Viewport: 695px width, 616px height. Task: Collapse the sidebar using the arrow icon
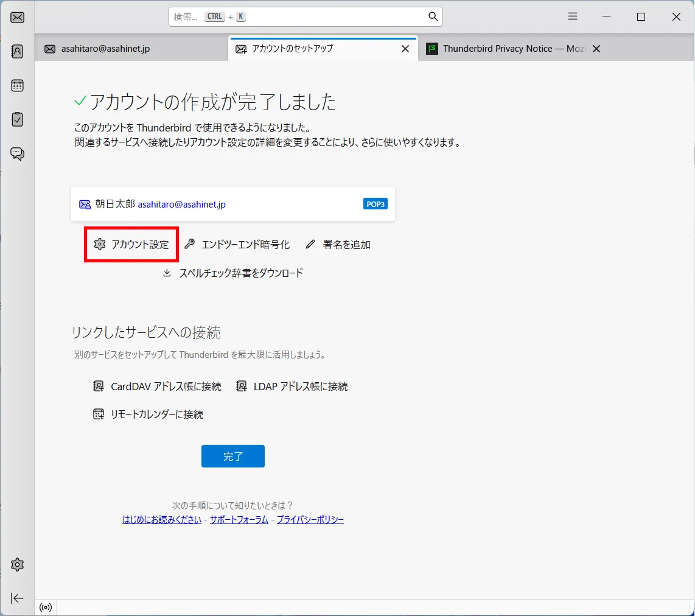point(16,598)
